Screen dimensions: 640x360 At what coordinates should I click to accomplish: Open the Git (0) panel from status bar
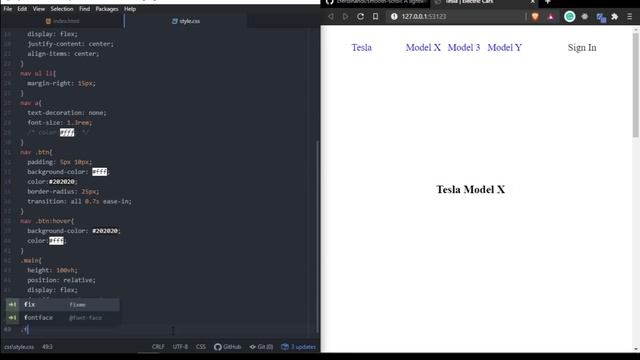pyautogui.click(x=261, y=347)
